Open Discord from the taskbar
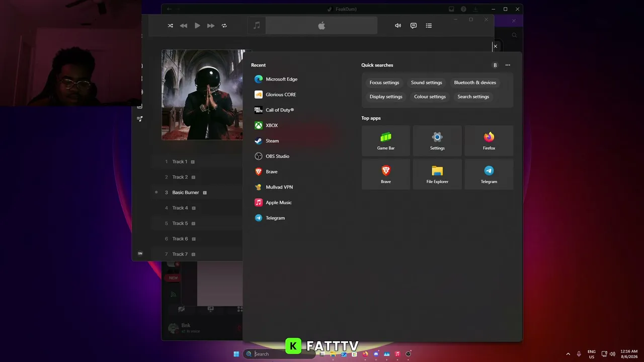 pos(376,354)
